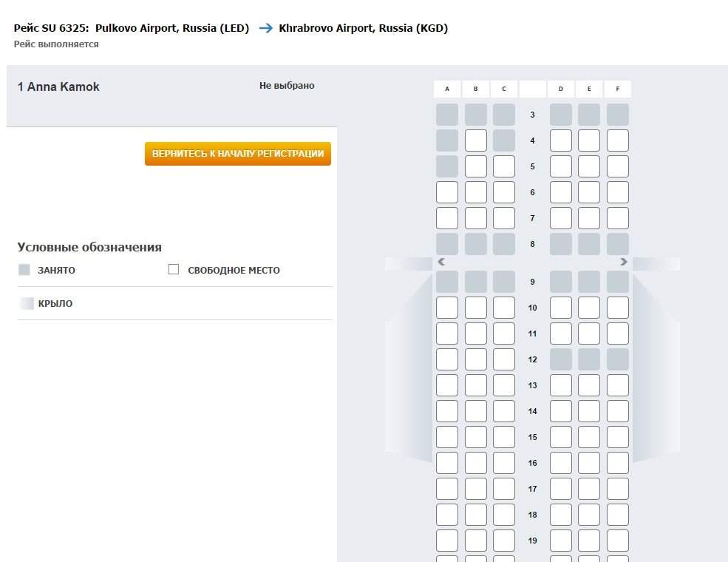Click the wing (КРЫЛО) legend icon
The height and width of the screenshot is (562, 728).
point(27,303)
